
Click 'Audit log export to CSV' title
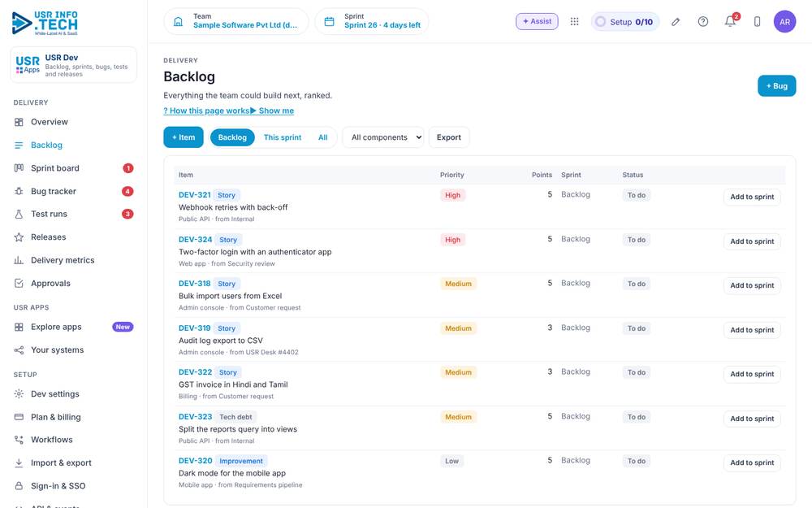point(221,341)
